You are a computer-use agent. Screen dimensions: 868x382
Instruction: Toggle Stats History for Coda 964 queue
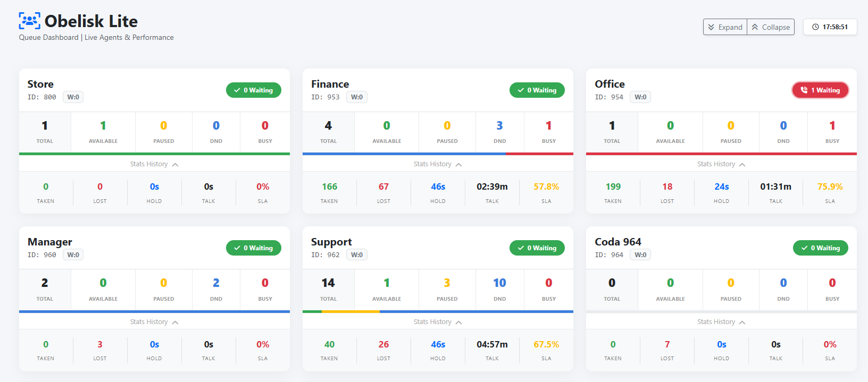point(721,322)
